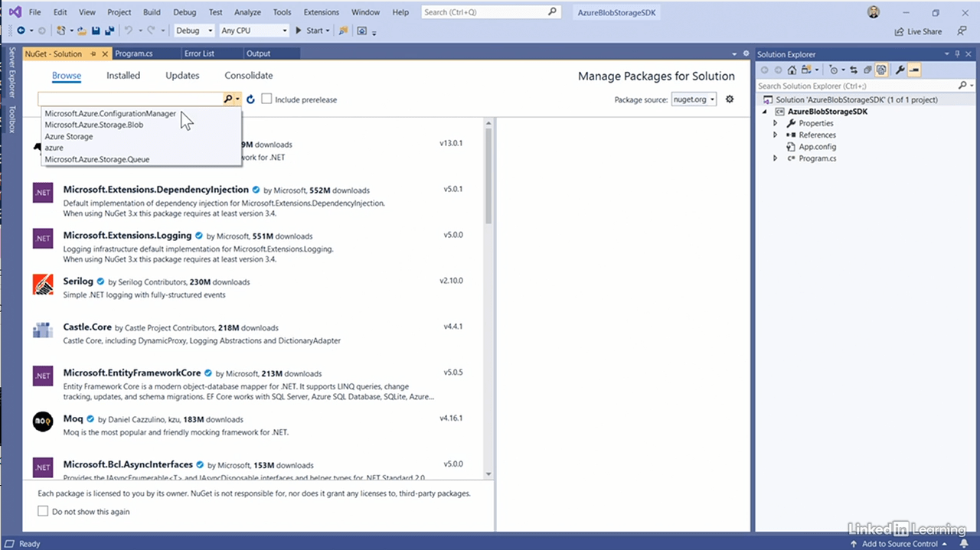Open the Consolidate tab in NuGet
Image resolution: width=980 pixels, height=550 pixels.
(249, 76)
